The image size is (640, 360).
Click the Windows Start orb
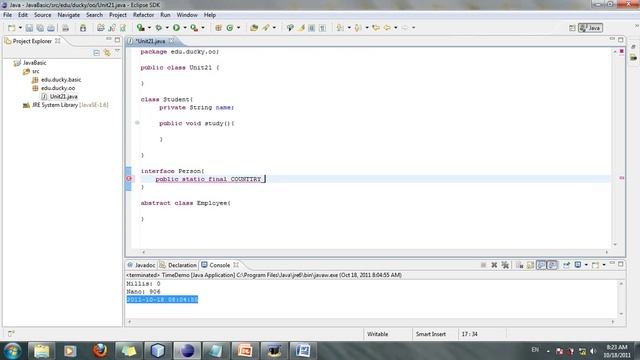tap(13, 351)
